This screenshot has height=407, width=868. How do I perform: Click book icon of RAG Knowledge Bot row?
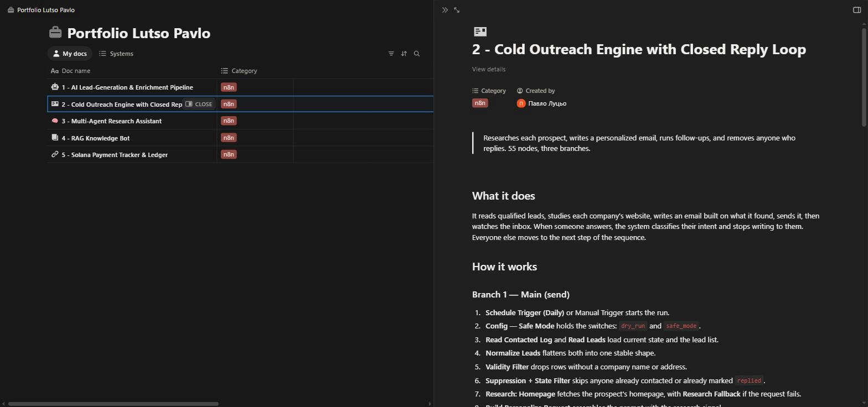[55, 138]
